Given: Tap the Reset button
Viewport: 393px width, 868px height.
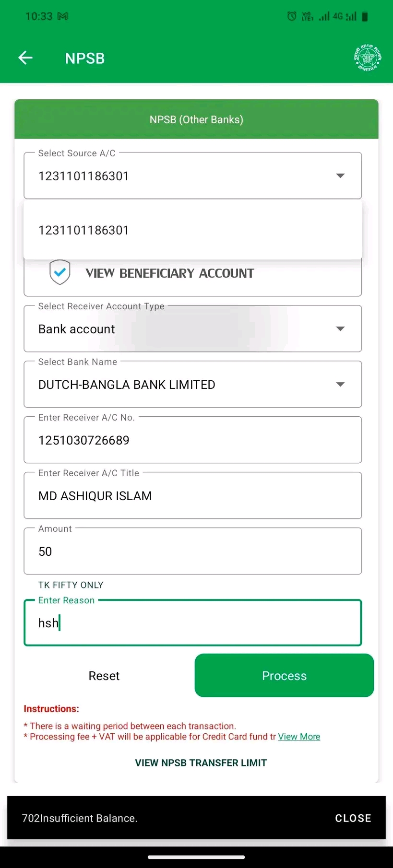Looking at the screenshot, I should [104, 676].
